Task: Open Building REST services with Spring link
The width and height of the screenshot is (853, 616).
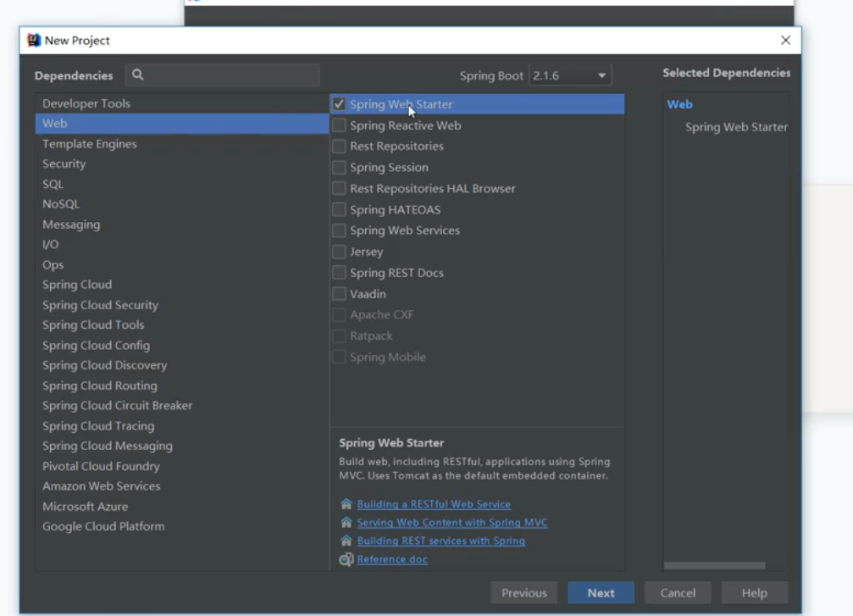Action: [440, 541]
